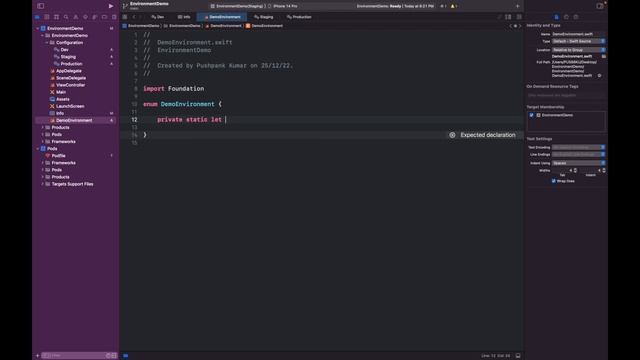This screenshot has width=640, height=360.
Task: Add a new editor with the plus button
Action: pyautogui.click(x=518, y=6)
